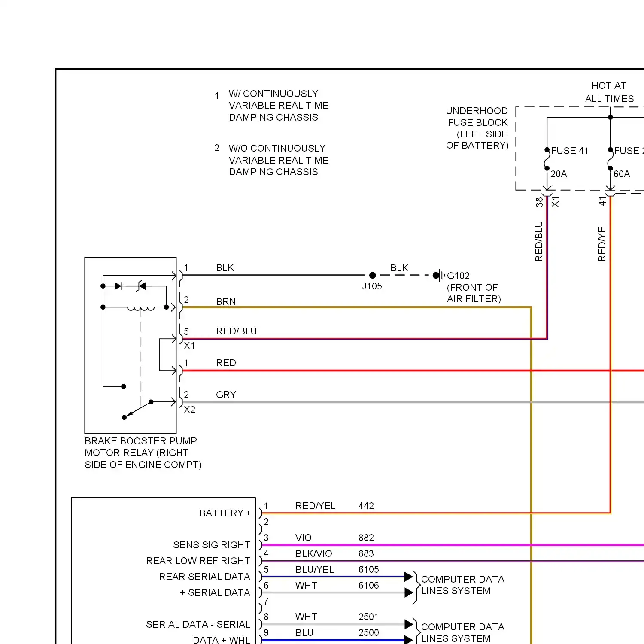Click the "BLU" label on pin 9
Viewport: 644px width, 644px height.
click(x=304, y=632)
